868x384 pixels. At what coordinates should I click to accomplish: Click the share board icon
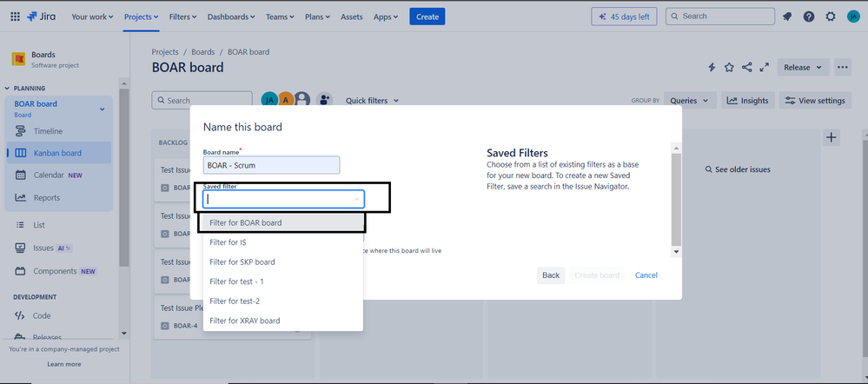pyautogui.click(x=746, y=68)
